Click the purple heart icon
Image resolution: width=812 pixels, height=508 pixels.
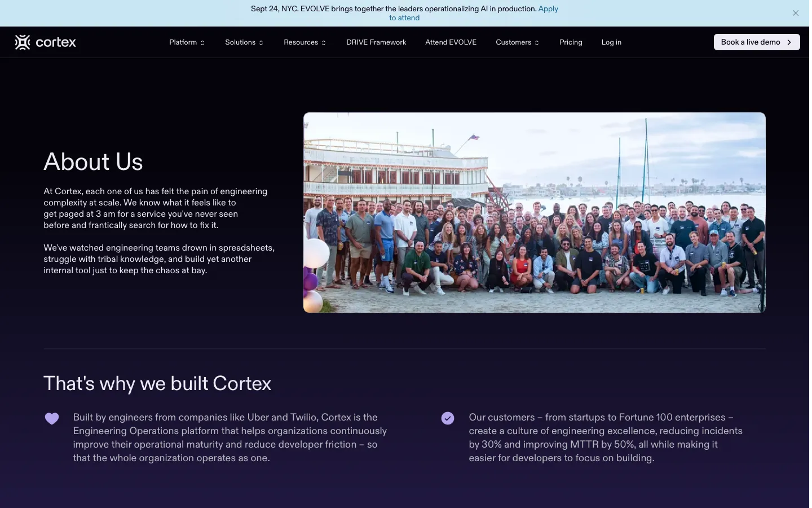tap(52, 418)
